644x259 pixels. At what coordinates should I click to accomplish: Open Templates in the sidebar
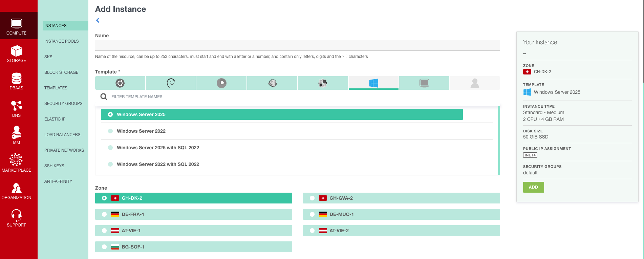(x=56, y=88)
